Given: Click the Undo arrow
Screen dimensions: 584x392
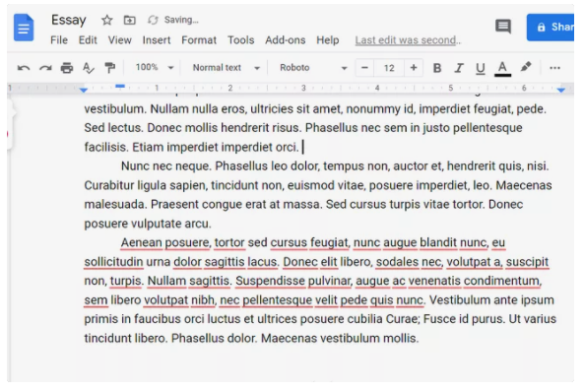Looking at the screenshot, I should click(x=24, y=68).
